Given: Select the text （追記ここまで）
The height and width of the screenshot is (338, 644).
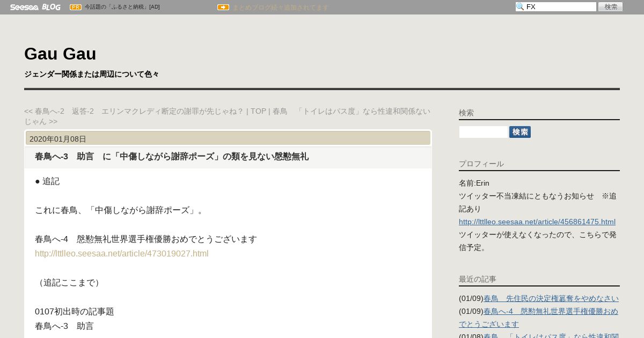Looking at the screenshot, I should pyautogui.click(x=69, y=282).
